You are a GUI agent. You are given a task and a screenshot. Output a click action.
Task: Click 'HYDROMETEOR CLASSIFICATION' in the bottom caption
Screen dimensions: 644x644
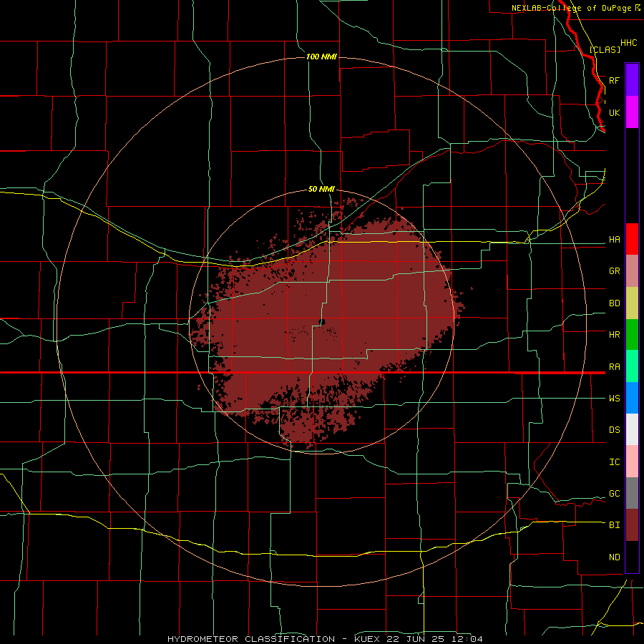pos(251,639)
